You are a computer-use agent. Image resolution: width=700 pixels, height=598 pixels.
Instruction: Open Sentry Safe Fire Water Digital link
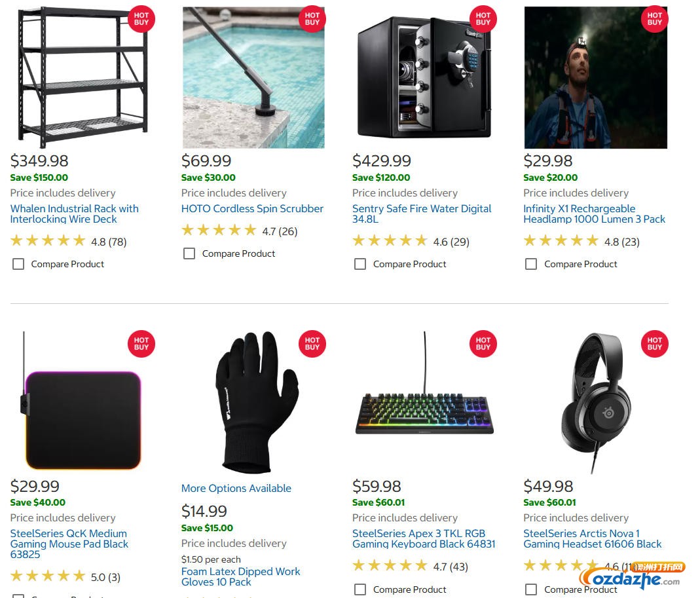click(x=421, y=214)
